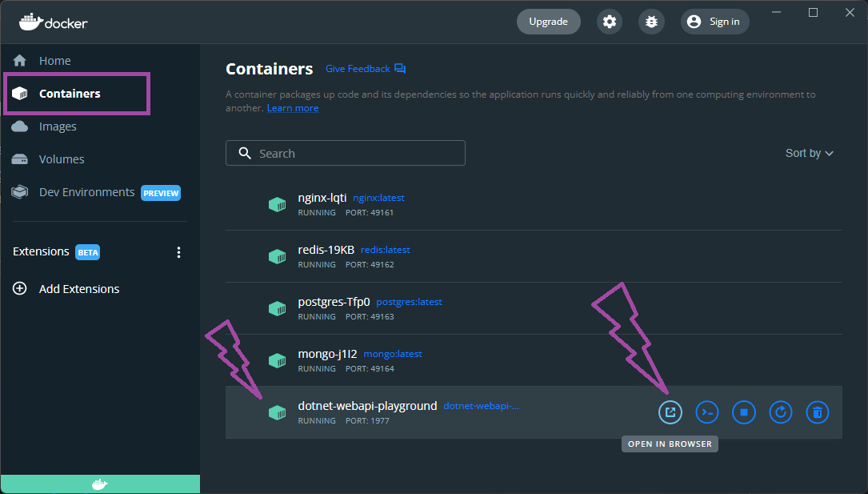Click PORT: 49162 on redis row
The height and width of the screenshot is (494, 868).
370,265
